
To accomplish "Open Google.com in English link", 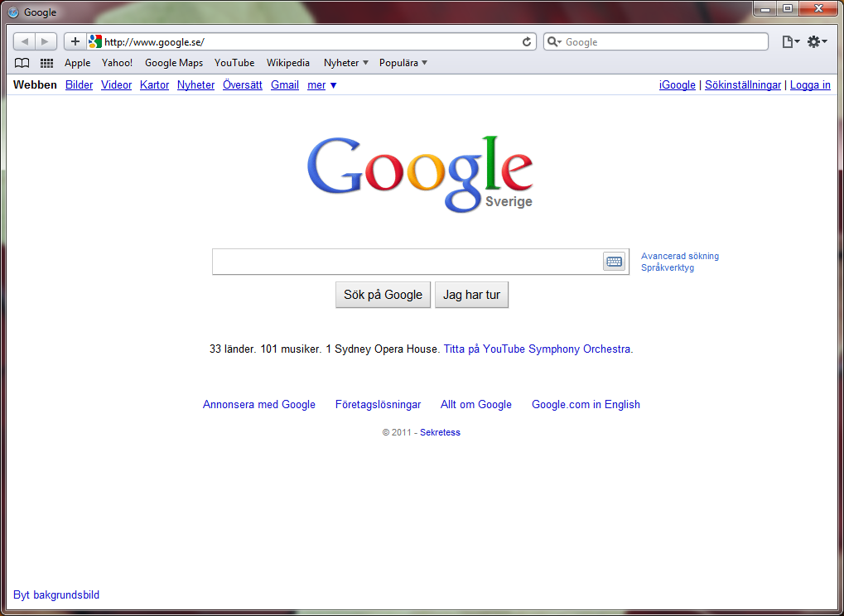I will pyautogui.click(x=586, y=405).
